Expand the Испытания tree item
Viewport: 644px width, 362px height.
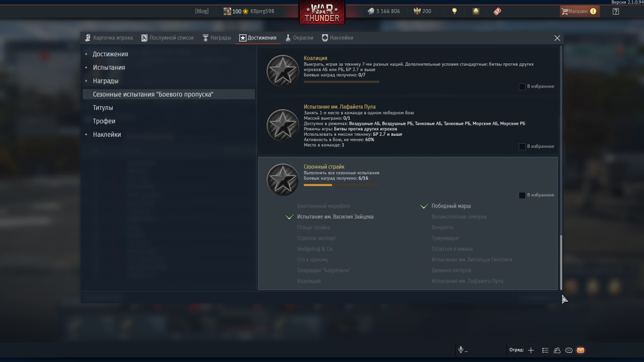point(86,67)
